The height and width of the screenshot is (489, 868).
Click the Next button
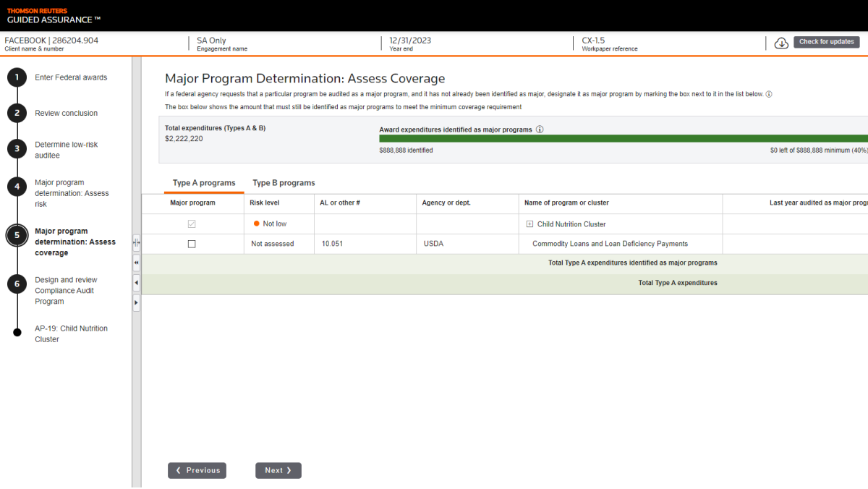[x=278, y=470]
